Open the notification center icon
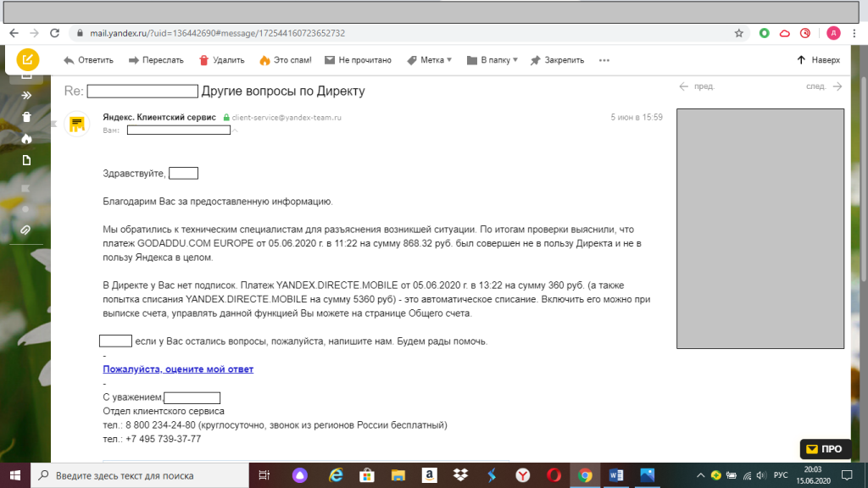 pos(847,475)
